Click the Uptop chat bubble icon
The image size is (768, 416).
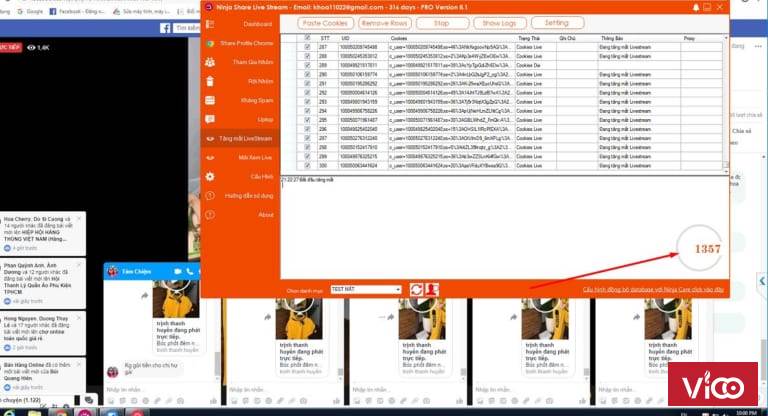pos(210,119)
